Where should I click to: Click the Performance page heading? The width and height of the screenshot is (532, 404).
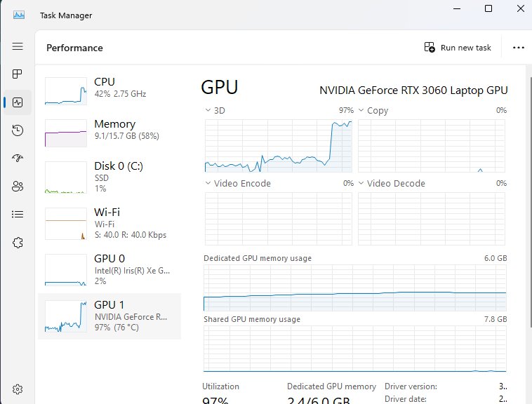(x=74, y=48)
